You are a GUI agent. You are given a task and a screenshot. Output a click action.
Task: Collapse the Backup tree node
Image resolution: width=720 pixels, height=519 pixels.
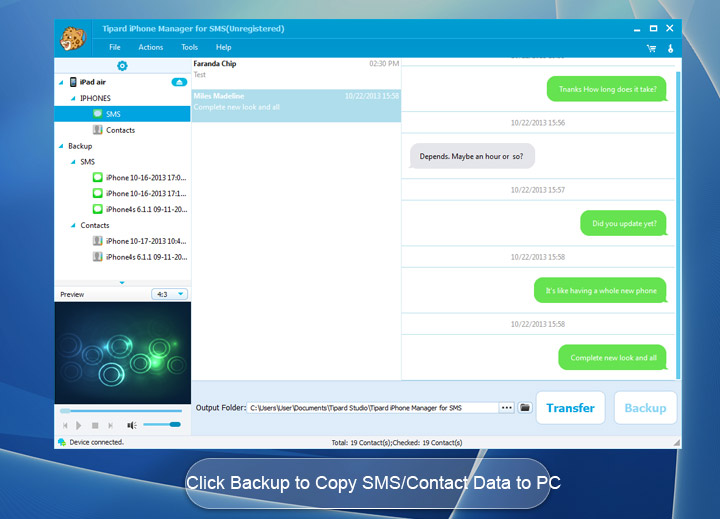(x=61, y=146)
